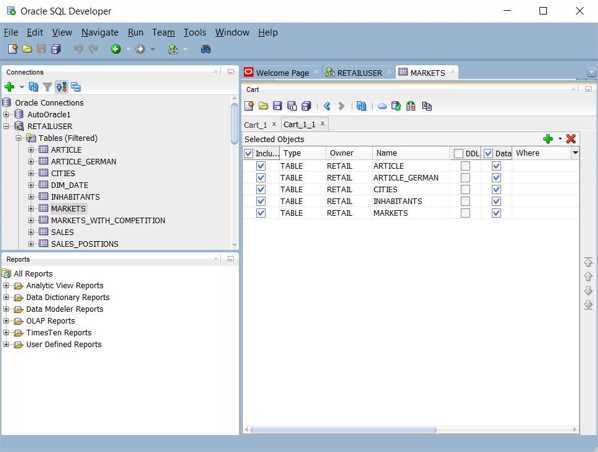Switch to the Cart_1 tab
This screenshot has height=452, width=598.
(x=255, y=125)
